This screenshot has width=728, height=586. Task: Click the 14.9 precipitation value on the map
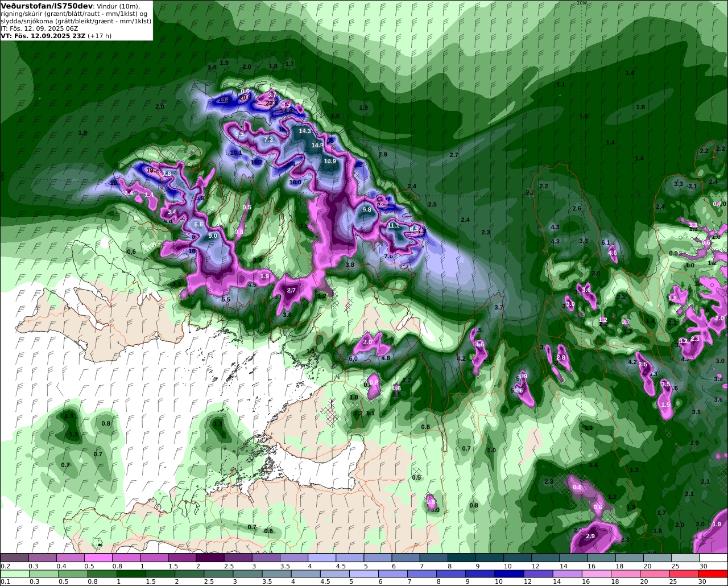(x=317, y=145)
